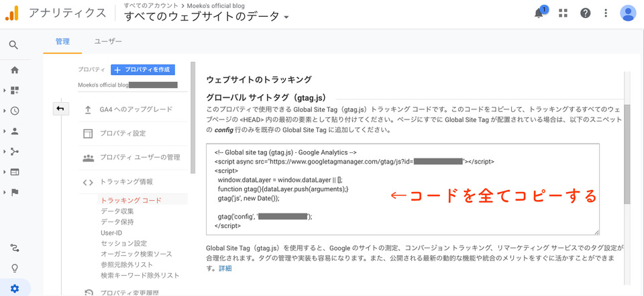Open the Audience person icon in sidebar
This screenshot has height=296, width=644.
[x=15, y=131]
